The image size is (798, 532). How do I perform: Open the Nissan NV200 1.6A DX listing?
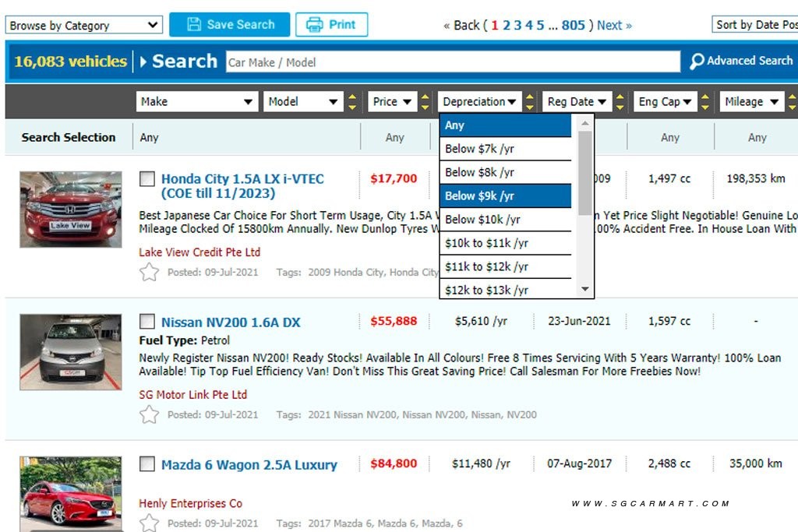tap(231, 322)
